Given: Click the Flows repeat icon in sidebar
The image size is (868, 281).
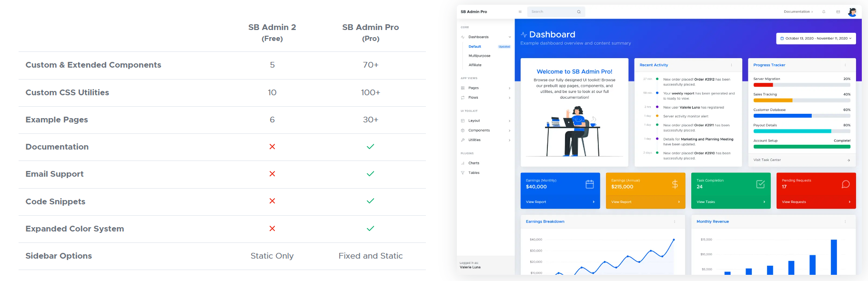Looking at the screenshot, I should (463, 98).
